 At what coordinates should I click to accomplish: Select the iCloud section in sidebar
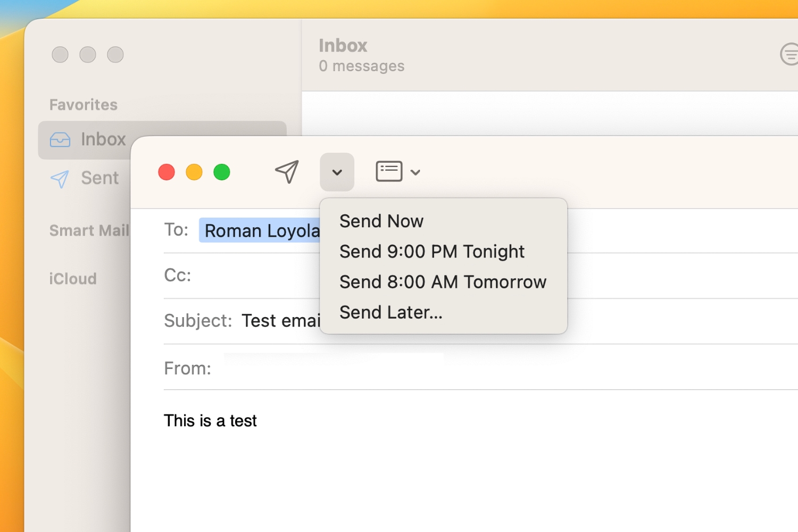(x=72, y=278)
